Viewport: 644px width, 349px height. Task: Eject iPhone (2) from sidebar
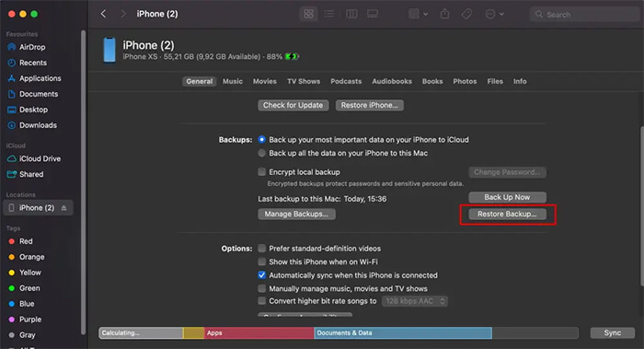tap(63, 208)
